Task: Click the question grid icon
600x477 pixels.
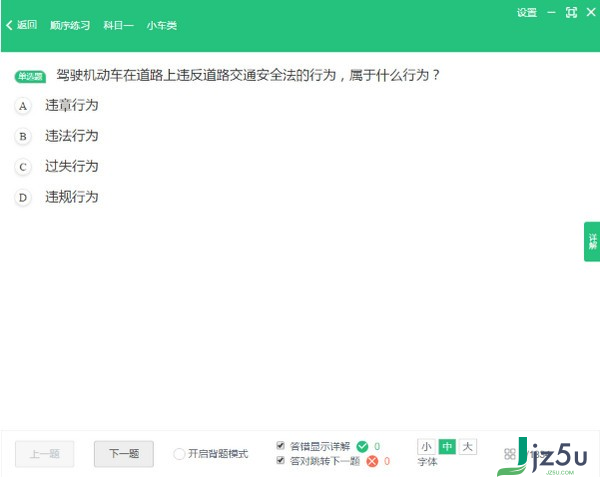Action: 510,454
